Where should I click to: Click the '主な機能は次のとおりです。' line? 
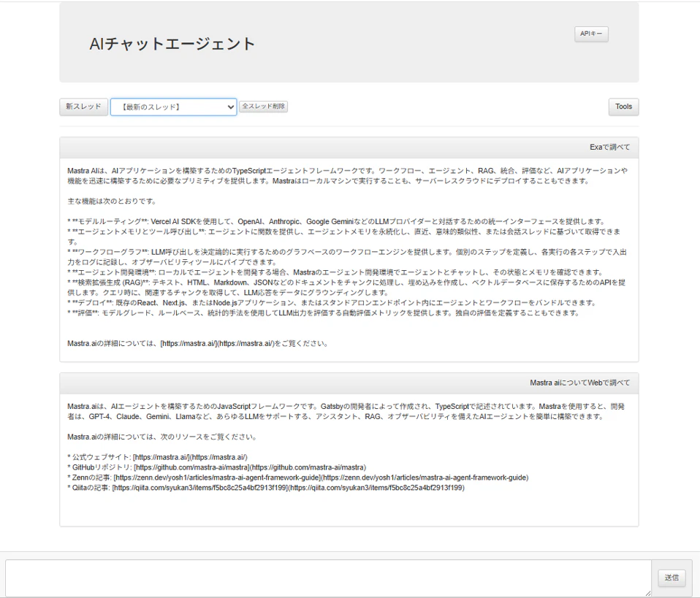coord(112,202)
